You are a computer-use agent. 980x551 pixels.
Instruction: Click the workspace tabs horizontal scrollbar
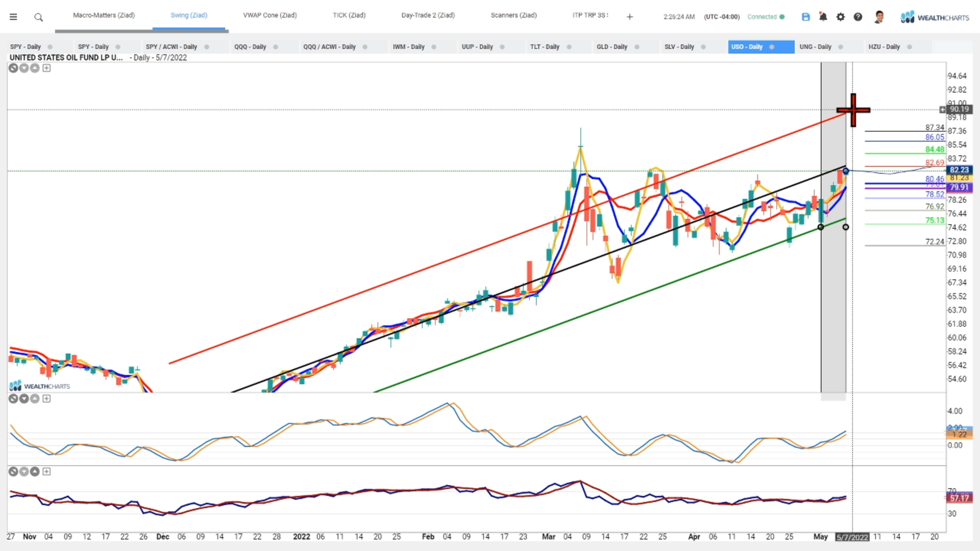141,31
